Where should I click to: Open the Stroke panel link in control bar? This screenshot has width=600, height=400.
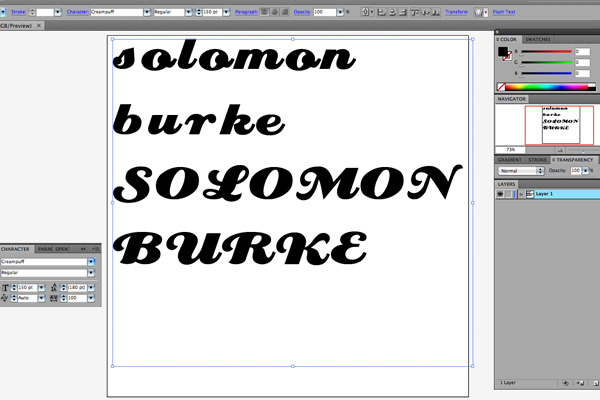coord(18,12)
